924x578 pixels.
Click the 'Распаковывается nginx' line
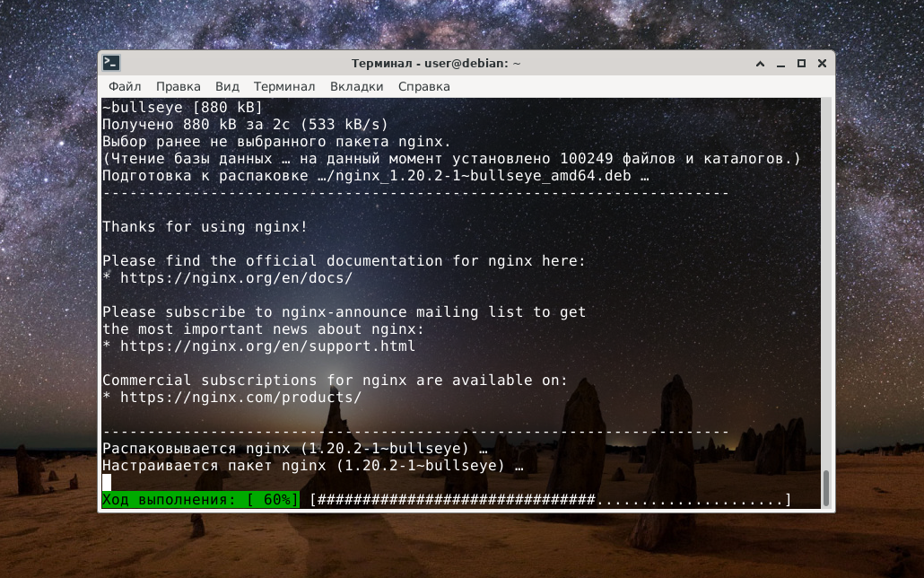[294, 448]
